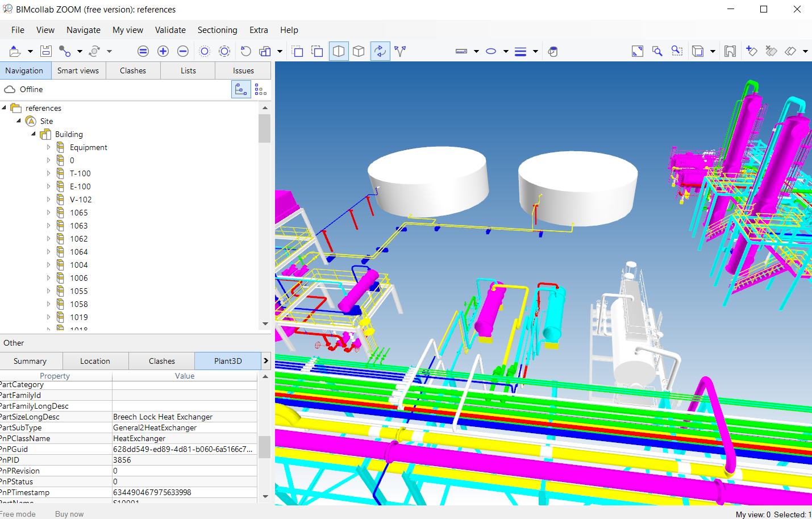Select the ruler measure tool
812x519 pixels.
coord(461,51)
